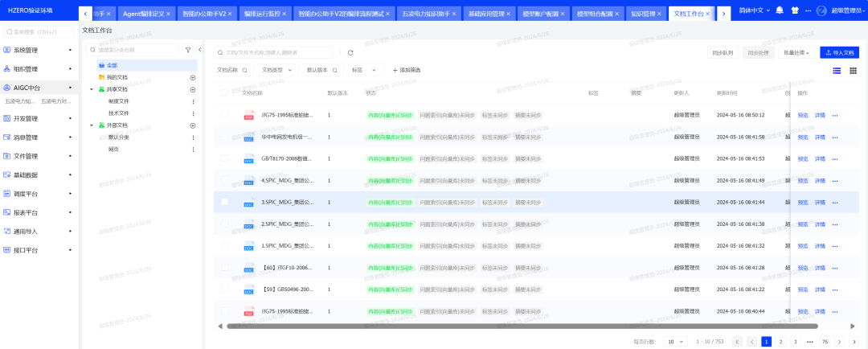Open the more options dots for 技术文件

coord(193,113)
